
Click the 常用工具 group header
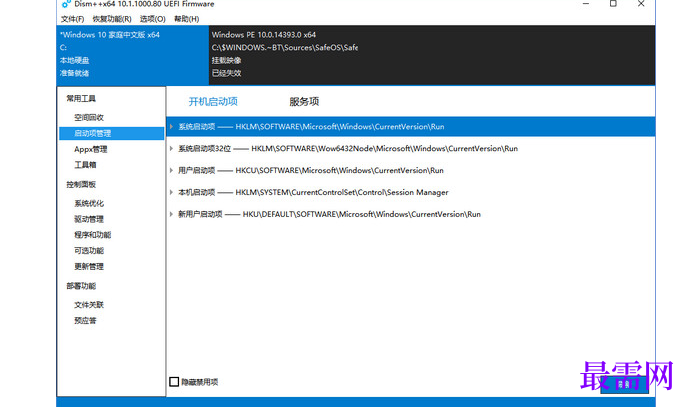[81, 98]
